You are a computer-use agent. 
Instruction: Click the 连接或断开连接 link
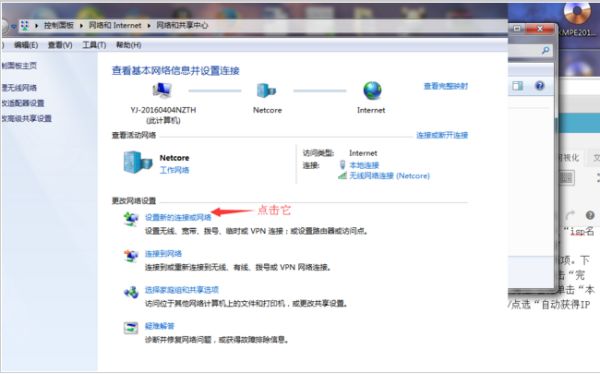(442, 135)
